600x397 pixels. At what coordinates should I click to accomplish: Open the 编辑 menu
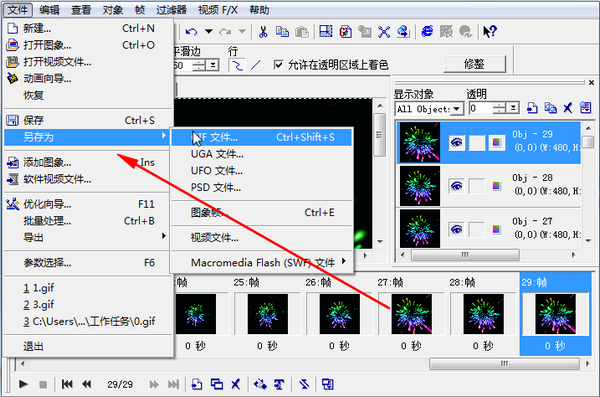click(49, 10)
